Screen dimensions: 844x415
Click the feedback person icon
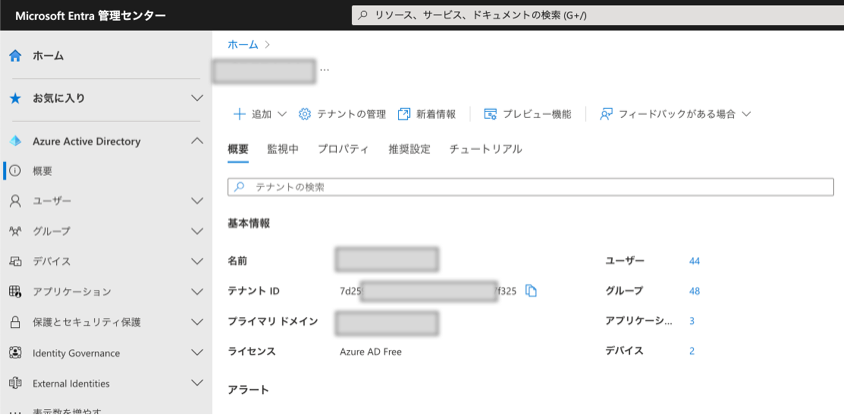coord(606,114)
